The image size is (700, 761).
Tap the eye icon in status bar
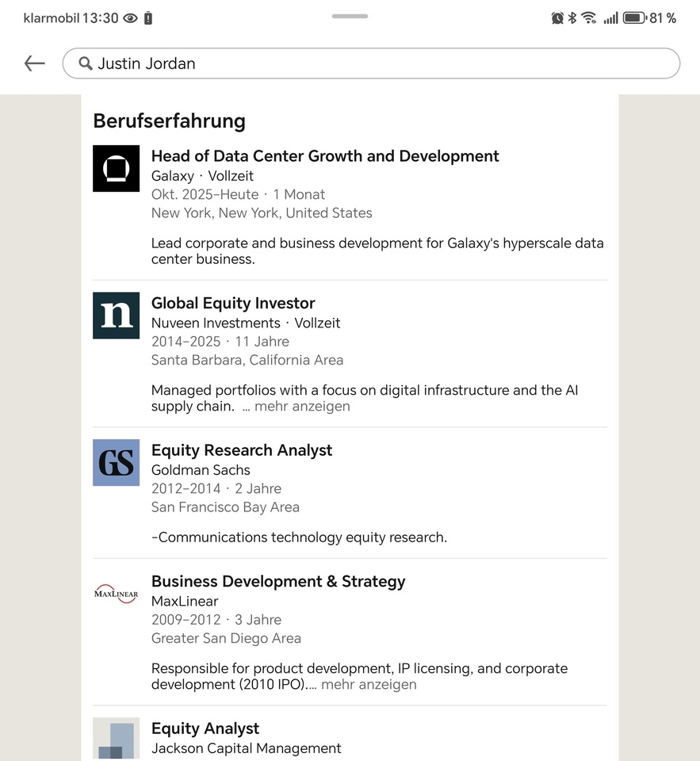(x=131, y=18)
